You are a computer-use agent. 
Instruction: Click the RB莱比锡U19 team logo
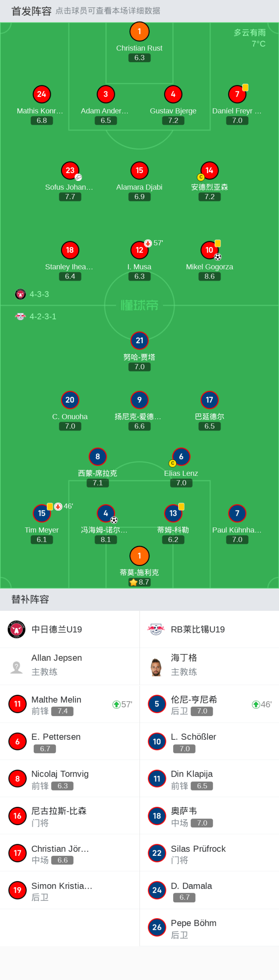tap(156, 629)
